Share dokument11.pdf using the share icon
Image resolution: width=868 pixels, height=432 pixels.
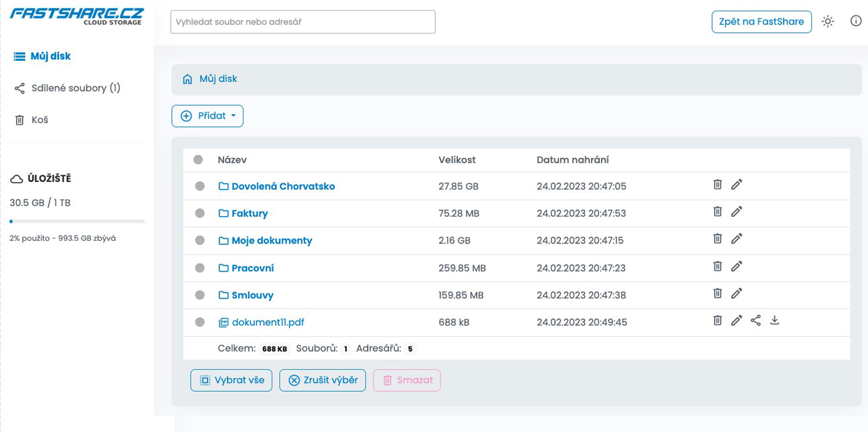756,321
